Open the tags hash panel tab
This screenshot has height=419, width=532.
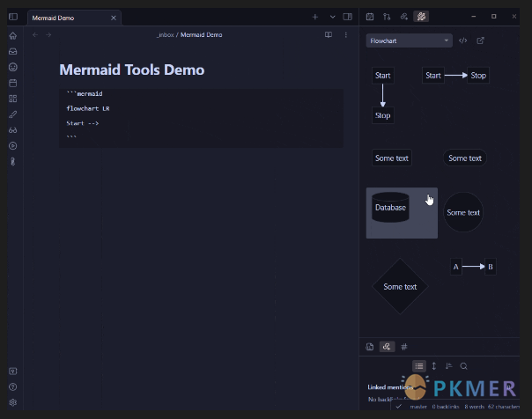[404, 347]
